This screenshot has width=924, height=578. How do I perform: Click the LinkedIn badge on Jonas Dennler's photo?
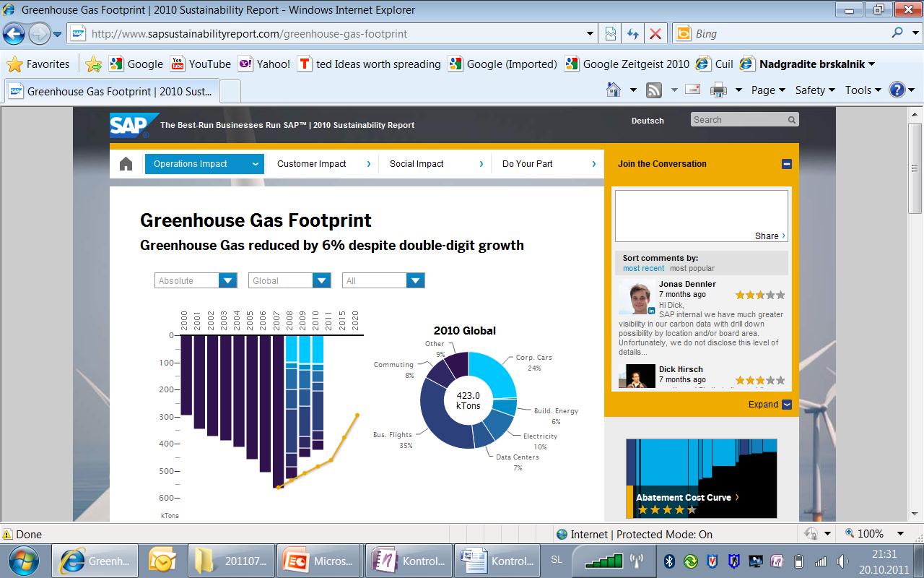(652, 310)
